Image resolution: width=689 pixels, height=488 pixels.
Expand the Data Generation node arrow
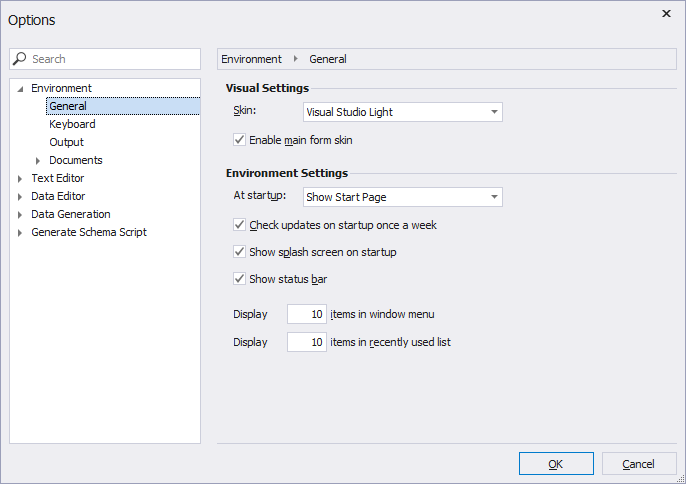21,214
